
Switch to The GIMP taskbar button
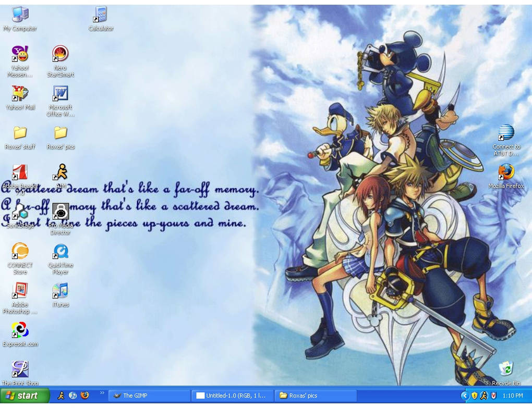click(149, 395)
